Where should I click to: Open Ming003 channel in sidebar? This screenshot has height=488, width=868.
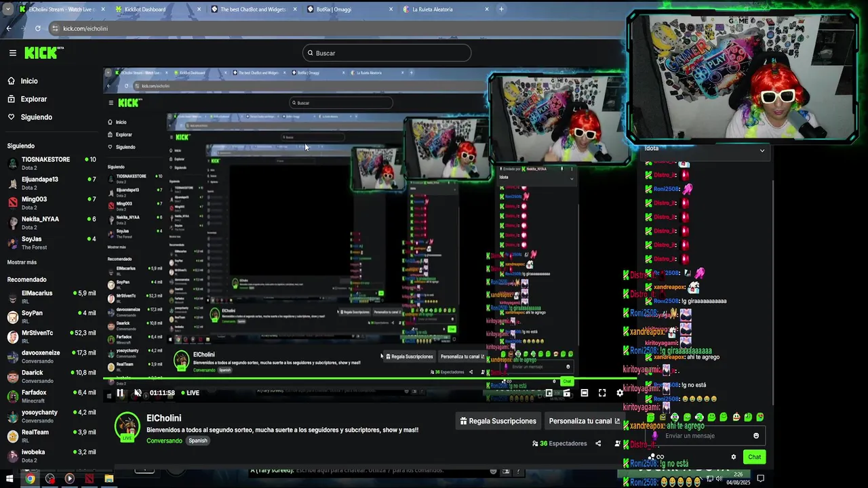[x=52, y=203]
